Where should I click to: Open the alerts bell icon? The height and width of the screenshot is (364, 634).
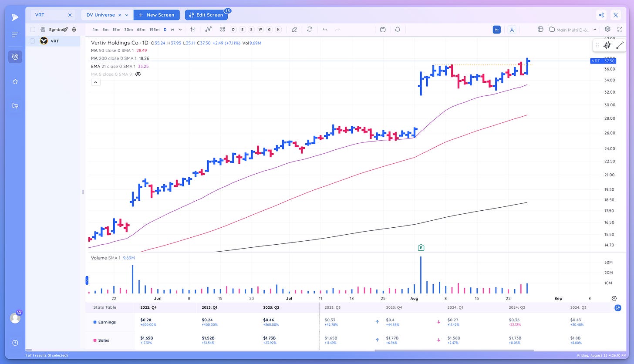(x=398, y=29)
